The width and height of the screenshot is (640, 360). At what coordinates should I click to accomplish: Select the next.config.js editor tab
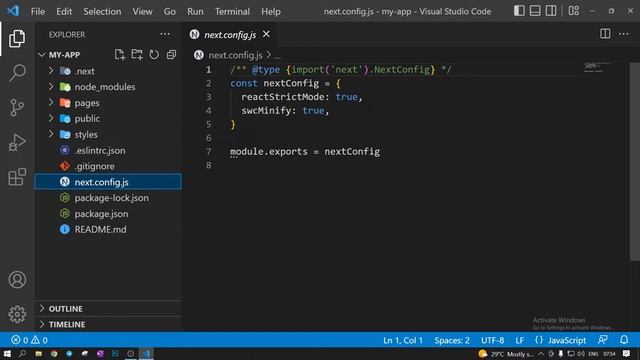[230, 35]
